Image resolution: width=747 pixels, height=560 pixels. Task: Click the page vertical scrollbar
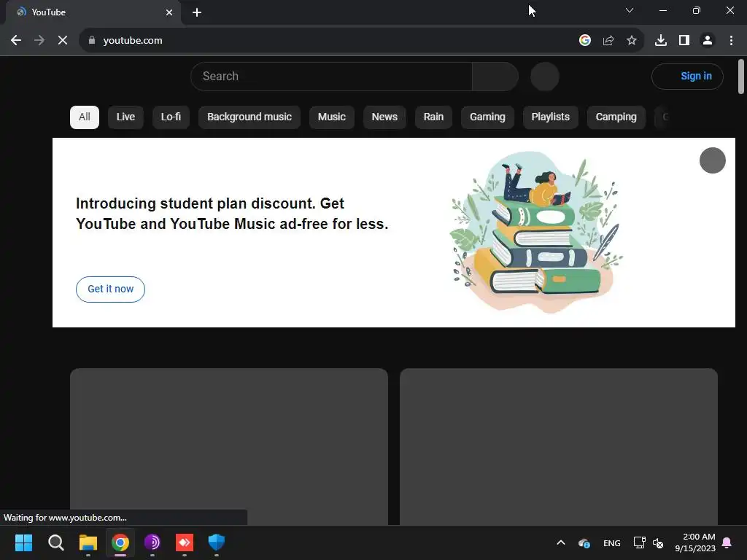(x=741, y=77)
